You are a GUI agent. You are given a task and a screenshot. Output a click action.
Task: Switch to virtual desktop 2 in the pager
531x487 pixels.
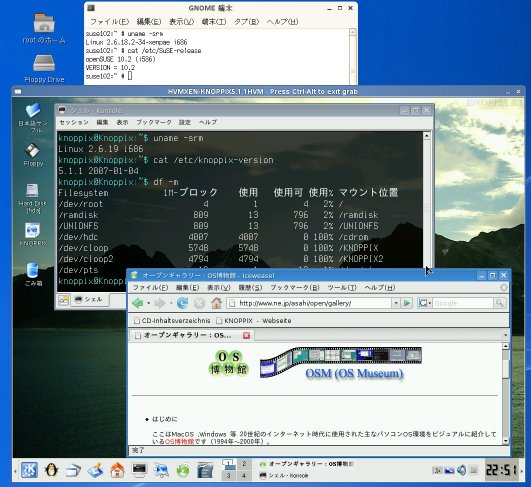click(244, 464)
